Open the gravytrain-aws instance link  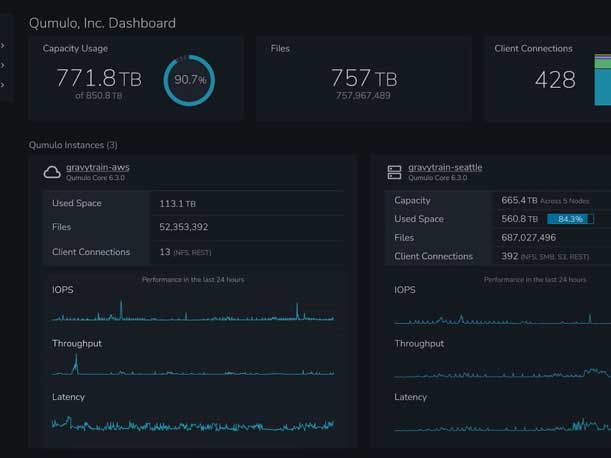[97, 167]
